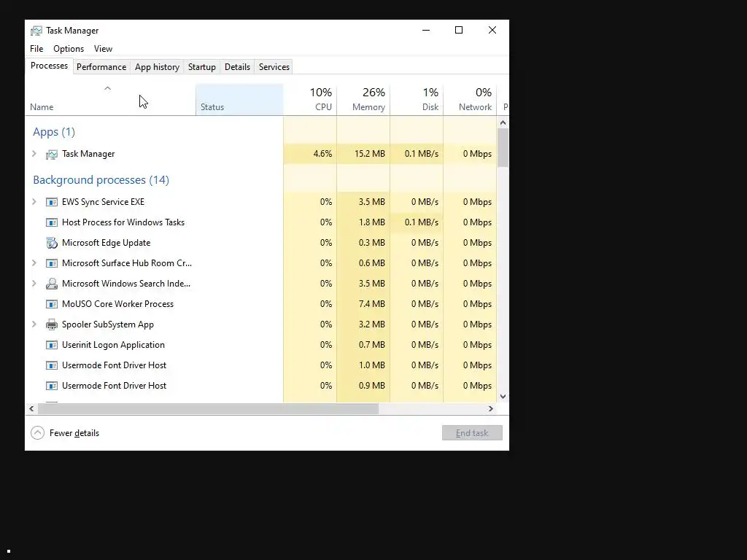Click the Task Manager app row icon
The height and width of the screenshot is (560, 747).
pyautogui.click(x=52, y=155)
